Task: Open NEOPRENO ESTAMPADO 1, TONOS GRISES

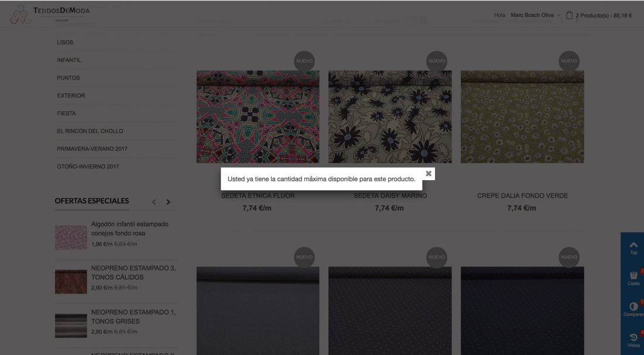Action: pyautogui.click(x=133, y=316)
